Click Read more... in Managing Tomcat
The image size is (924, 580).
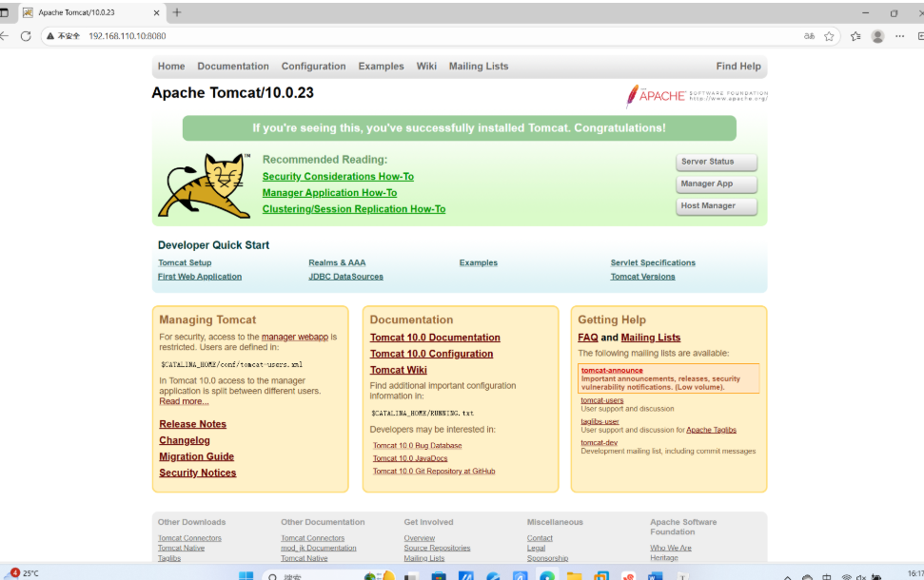pos(184,401)
